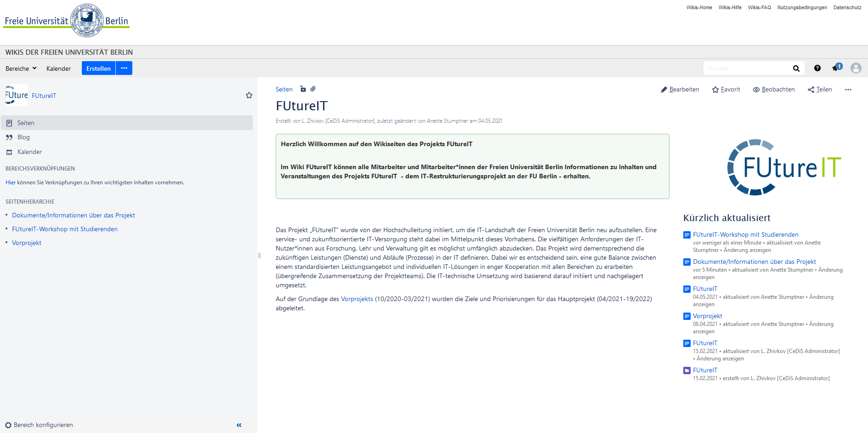Open page restrictions unlocked padlock icon
The width and height of the screenshot is (868, 433).
click(x=303, y=89)
